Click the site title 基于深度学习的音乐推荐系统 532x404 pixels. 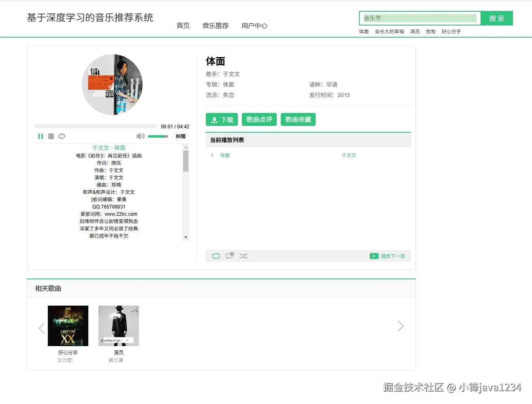90,18
